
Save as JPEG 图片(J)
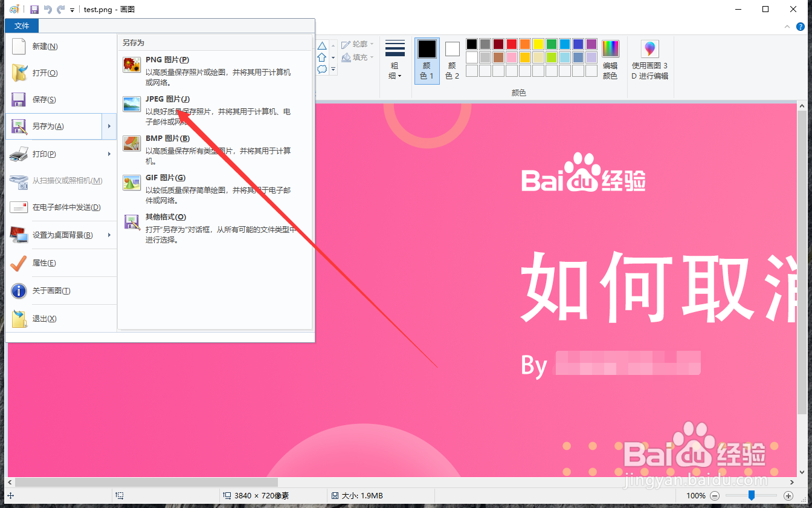click(215, 110)
